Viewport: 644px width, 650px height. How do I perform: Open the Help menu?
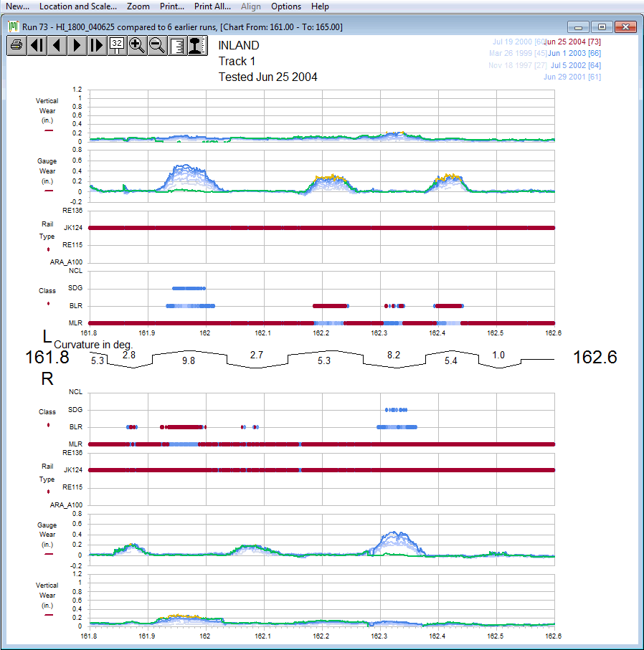(x=320, y=6)
